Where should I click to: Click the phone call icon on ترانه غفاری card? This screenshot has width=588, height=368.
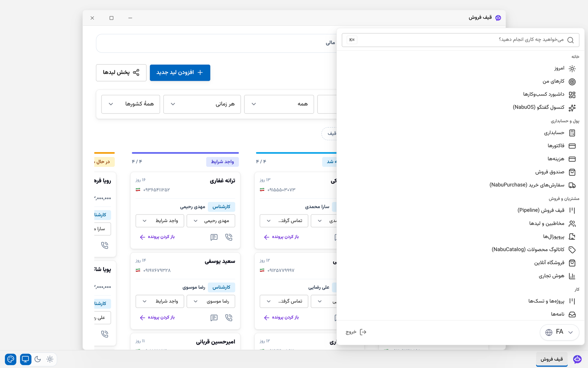click(229, 237)
